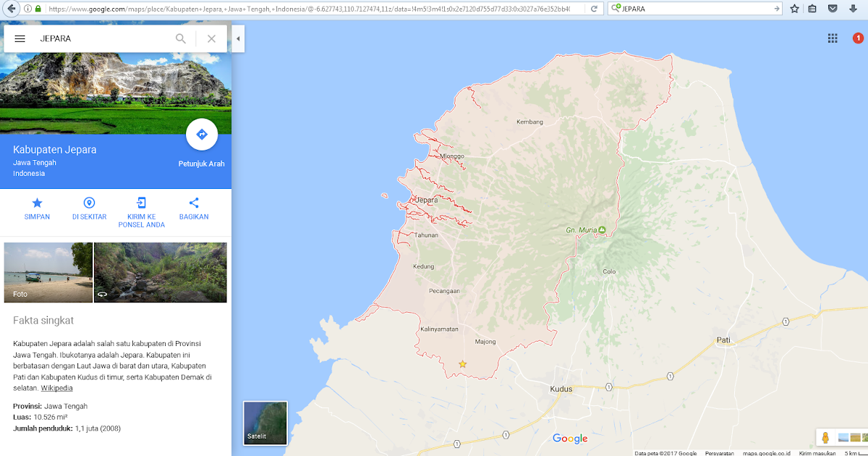Click the KIRIM KE PONSEL ANDA icon
This screenshot has height=456, width=868.
pyautogui.click(x=141, y=203)
